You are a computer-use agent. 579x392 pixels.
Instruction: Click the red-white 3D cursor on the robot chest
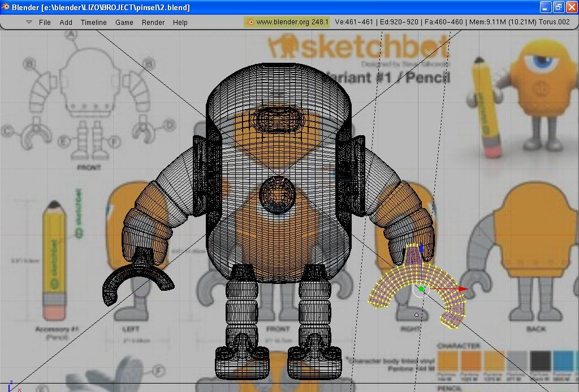278,178
